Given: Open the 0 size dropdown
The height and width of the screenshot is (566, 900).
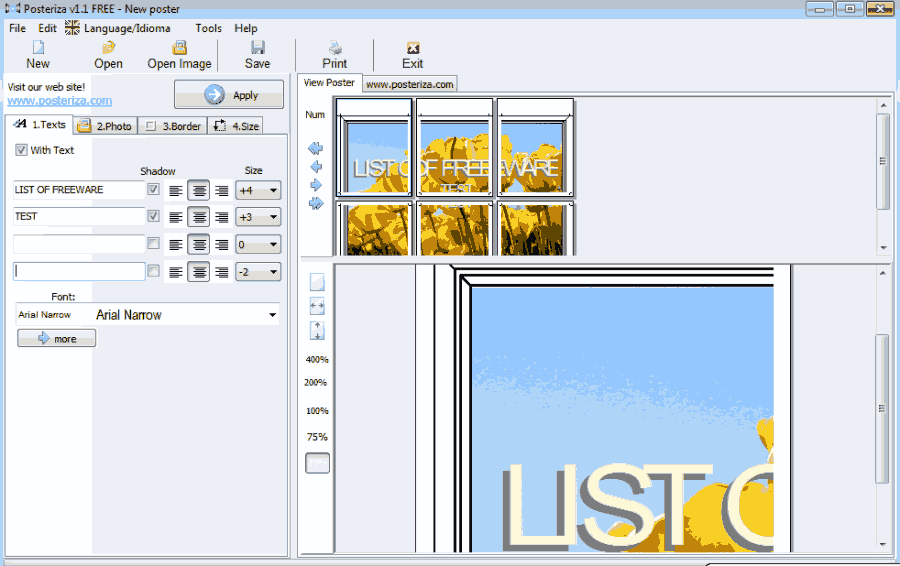Looking at the screenshot, I should pos(258,245).
